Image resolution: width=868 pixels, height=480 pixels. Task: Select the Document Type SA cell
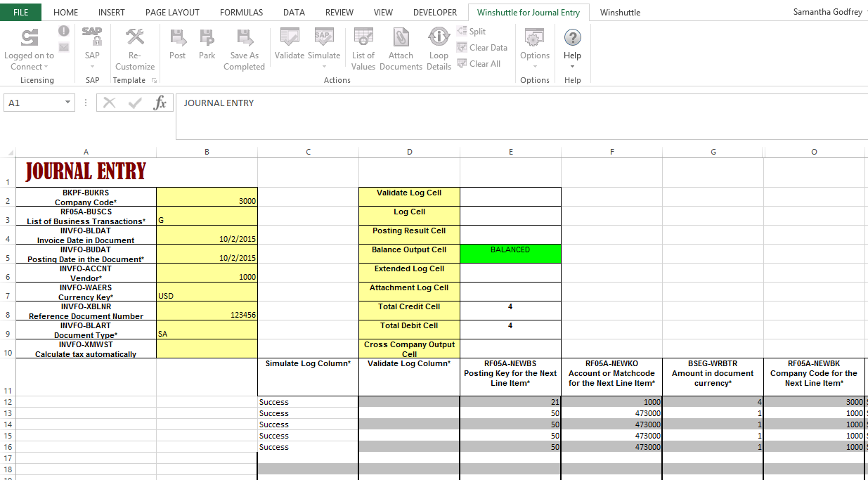coord(207,330)
